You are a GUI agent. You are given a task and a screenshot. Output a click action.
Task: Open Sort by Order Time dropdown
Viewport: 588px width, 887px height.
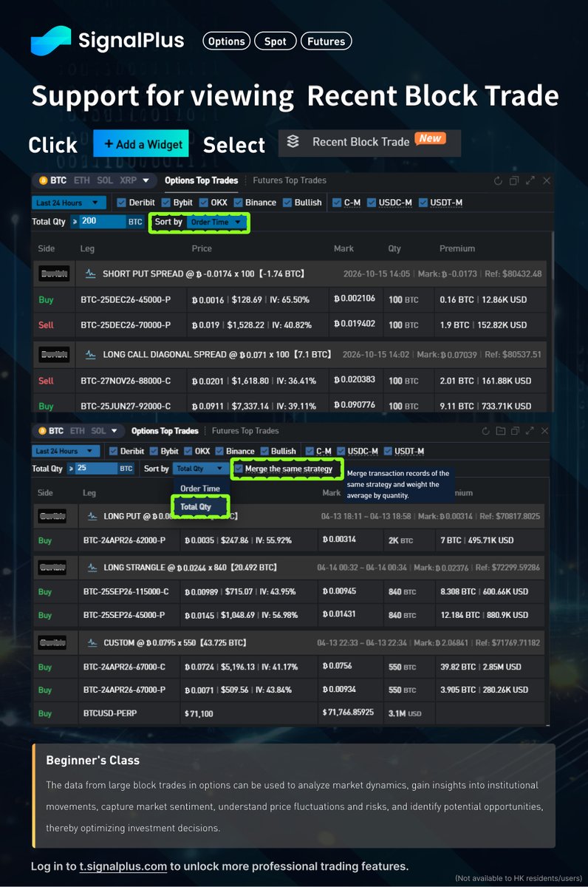[x=216, y=222]
